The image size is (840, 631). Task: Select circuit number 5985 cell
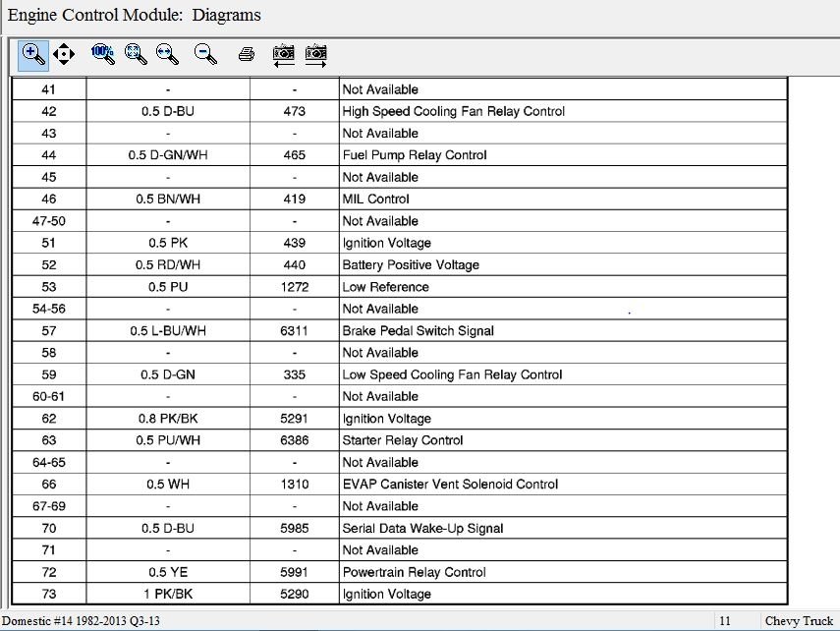(x=294, y=528)
